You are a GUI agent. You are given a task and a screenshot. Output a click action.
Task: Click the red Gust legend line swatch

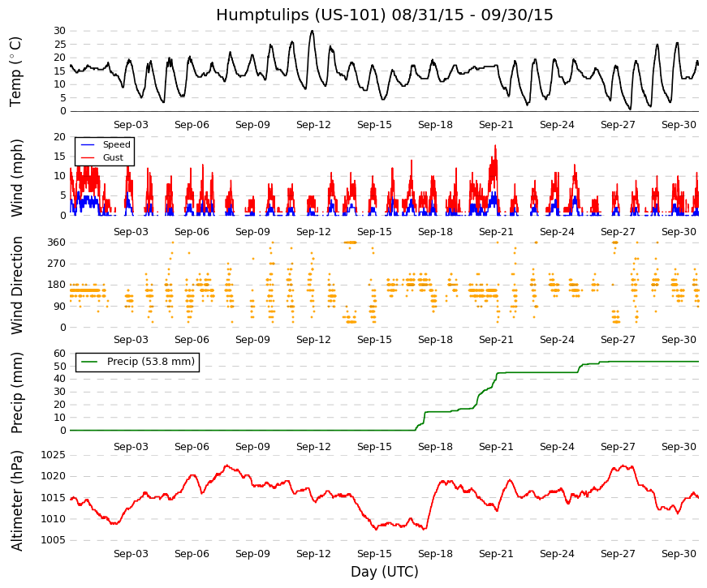[88, 157]
